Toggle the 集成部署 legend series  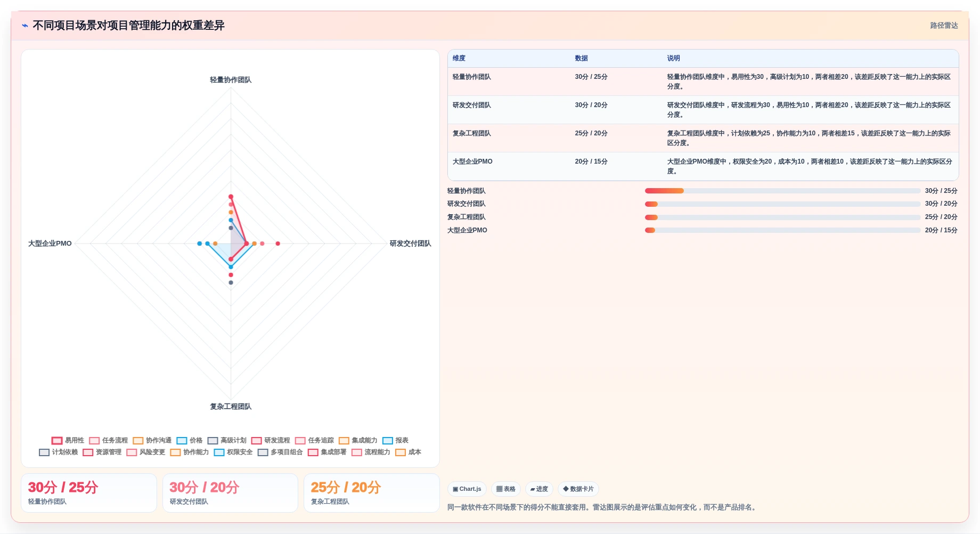(x=326, y=452)
